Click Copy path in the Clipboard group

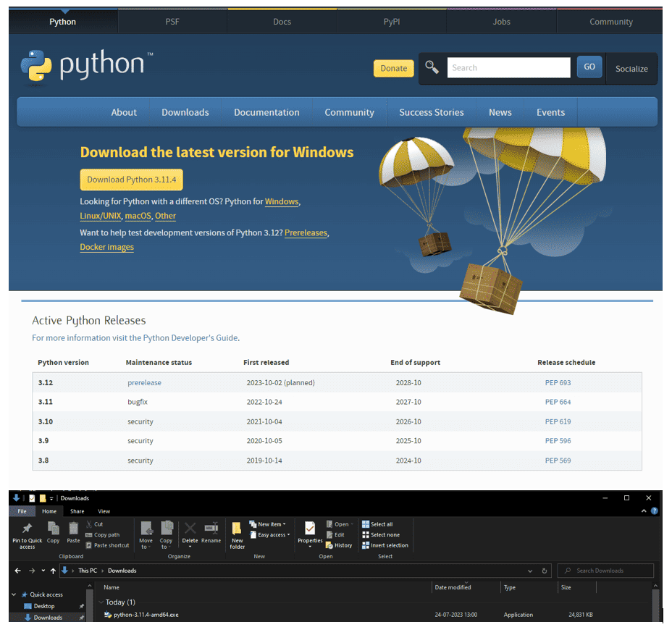tap(102, 535)
